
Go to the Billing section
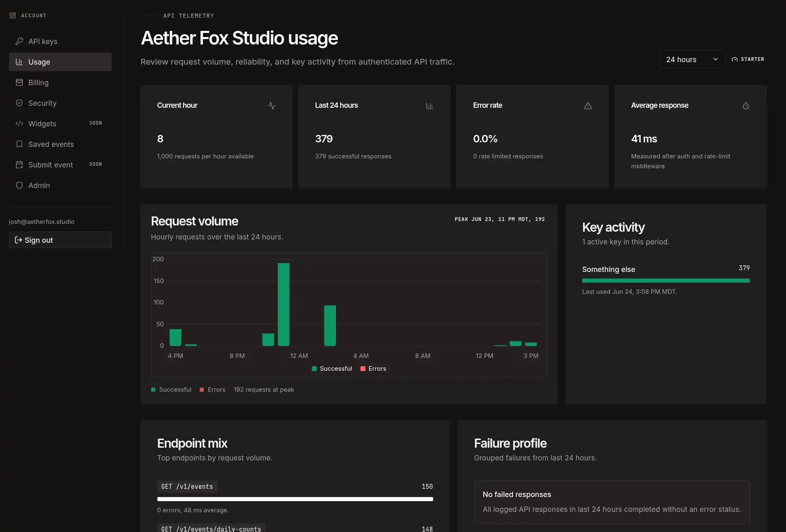60,82
